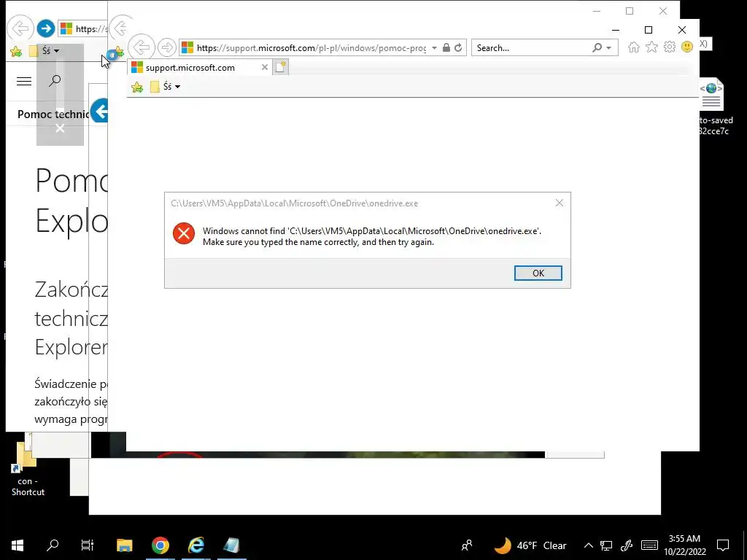The height and width of the screenshot is (560, 747).
Task: Click the https address bar in leftmost IE window
Action: pyautogui.click(x=83, y=28)
